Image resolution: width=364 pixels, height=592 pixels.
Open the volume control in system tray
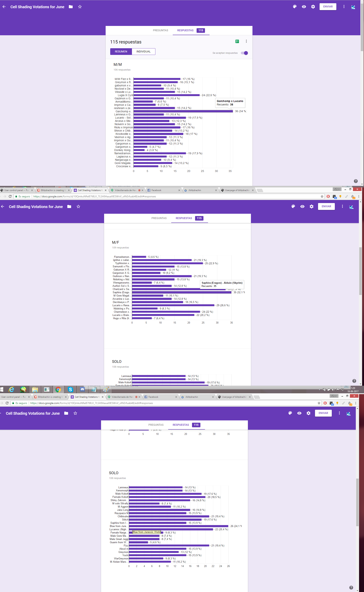coord(333,390)
